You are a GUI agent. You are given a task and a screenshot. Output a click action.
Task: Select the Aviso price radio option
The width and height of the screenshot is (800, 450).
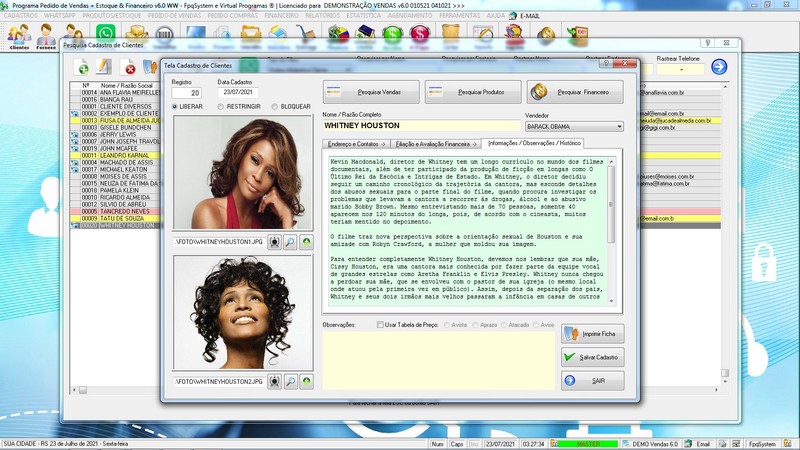coord(536,324)
